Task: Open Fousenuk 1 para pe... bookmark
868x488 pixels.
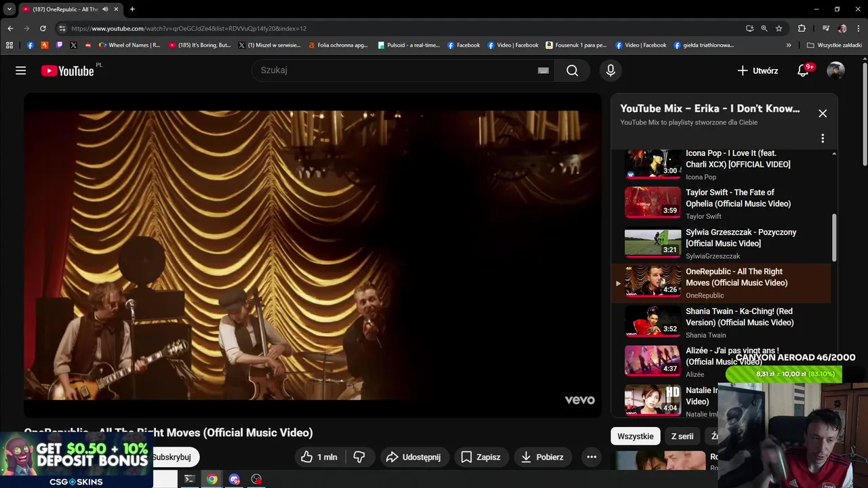Action: pyautogui.click(x=576, y=45)
